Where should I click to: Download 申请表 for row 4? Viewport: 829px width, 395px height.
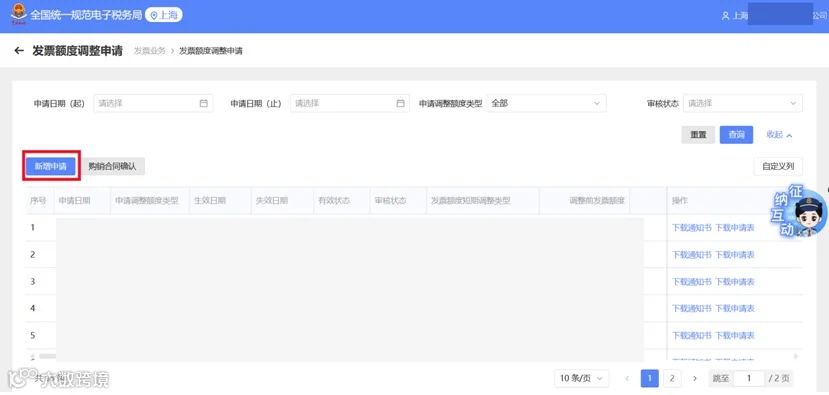coord(734,308)
